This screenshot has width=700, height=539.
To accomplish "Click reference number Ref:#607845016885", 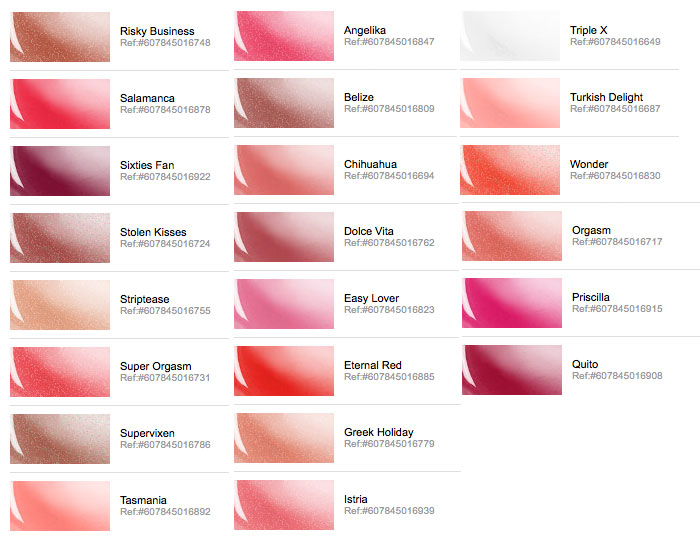I will (389, 377).
